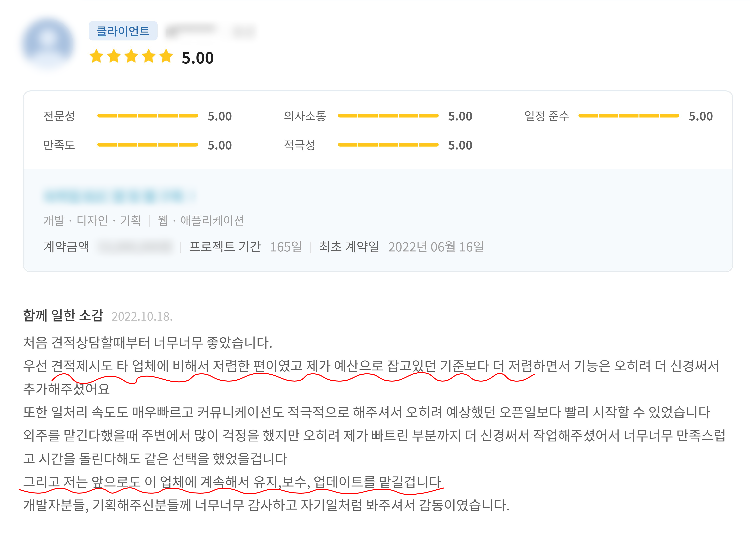Image resolution: width=756 pixels, height=537 pixels.
Task: Click the 프로젝트 기간 165일 value
Action: pos(286,247)
